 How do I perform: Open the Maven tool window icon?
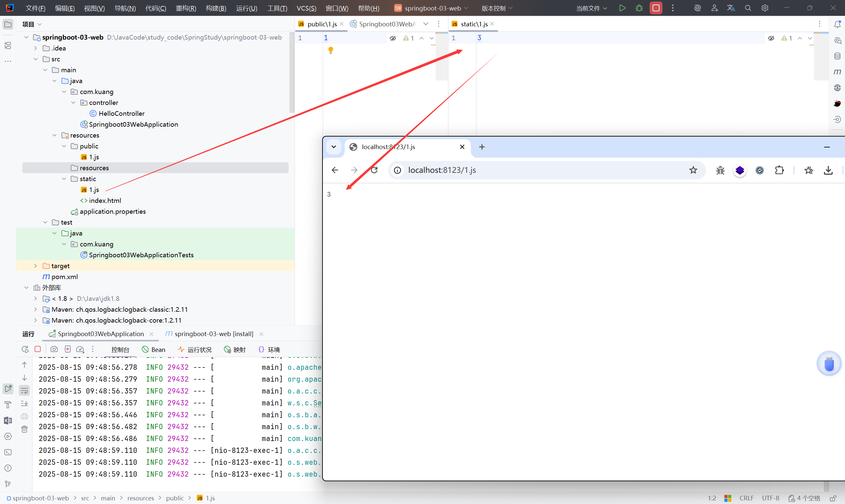point(837,72)
